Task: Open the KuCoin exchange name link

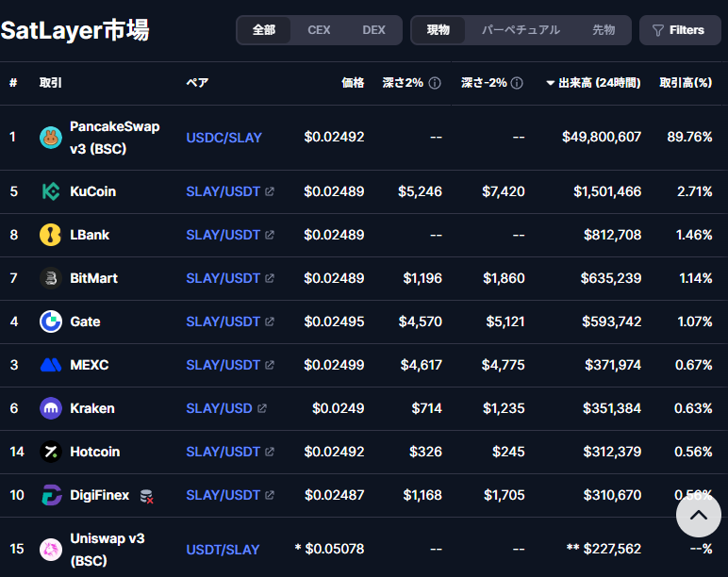Action: (x=92, y=191)
